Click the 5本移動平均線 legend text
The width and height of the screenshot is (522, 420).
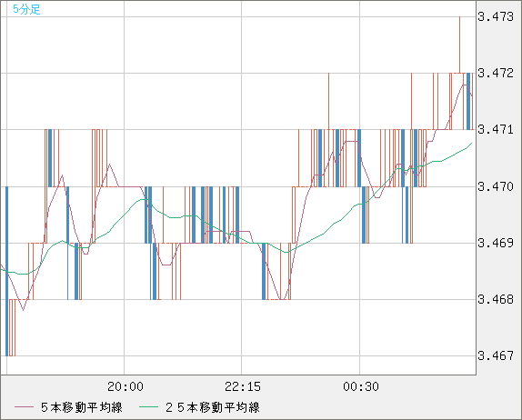pyautogui.click(x=82, y=407)
